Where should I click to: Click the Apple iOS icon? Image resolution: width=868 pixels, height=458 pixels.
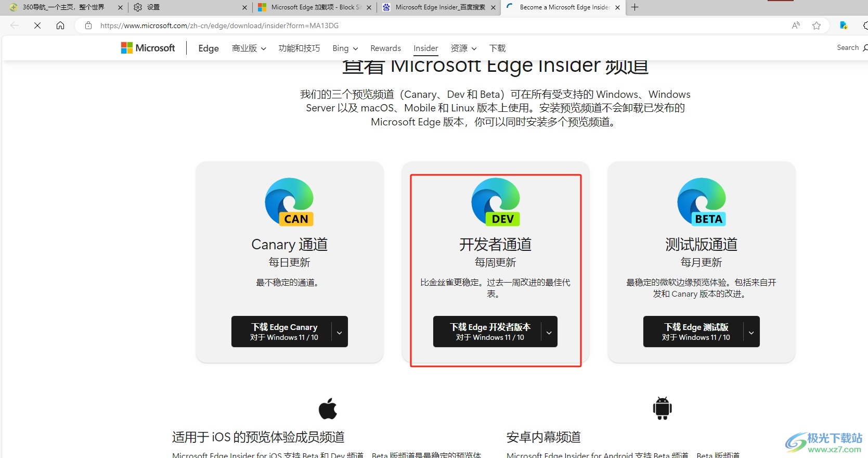[x=328, y=409]
